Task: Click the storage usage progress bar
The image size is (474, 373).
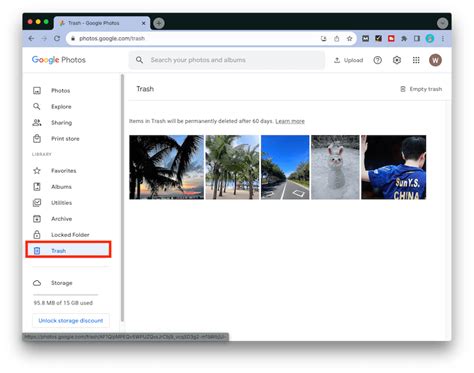Action: pos(66,295)
